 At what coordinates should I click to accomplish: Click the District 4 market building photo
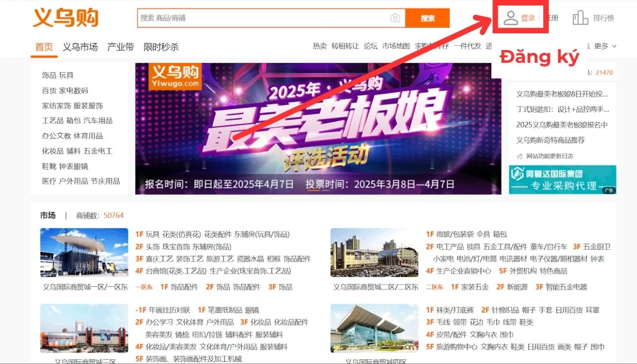[x=374, y=328]
